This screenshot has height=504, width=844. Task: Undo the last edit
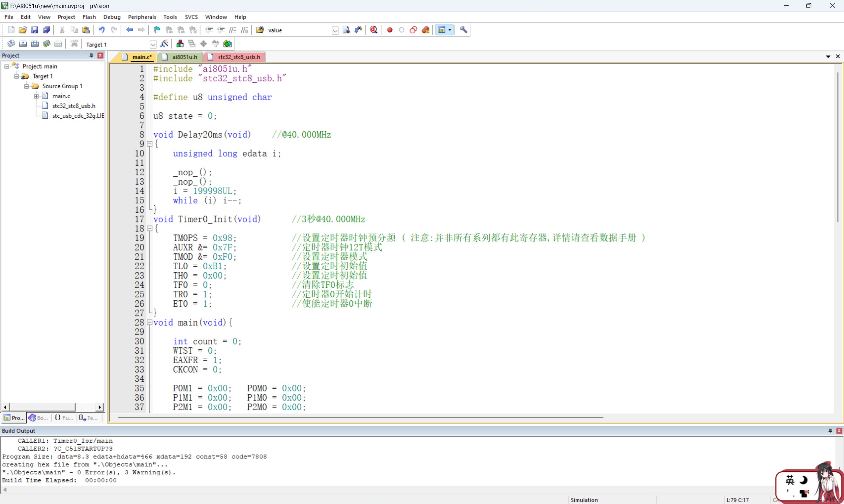click(x=102, y=30)
